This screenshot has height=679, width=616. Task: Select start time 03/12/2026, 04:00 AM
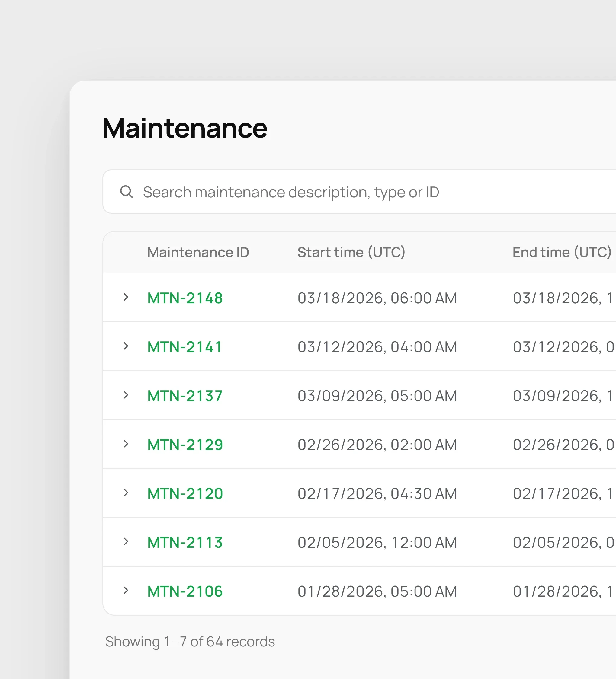(x=377, y=347)
